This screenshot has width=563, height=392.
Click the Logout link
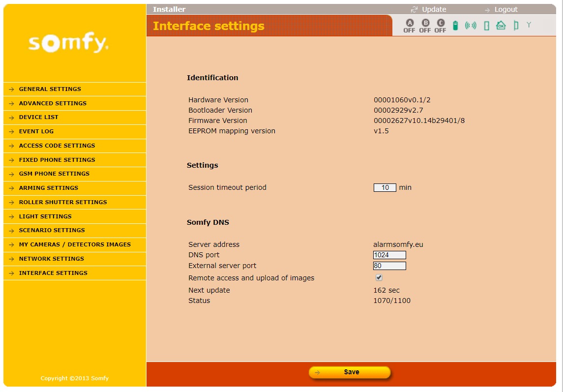[506, 9]
